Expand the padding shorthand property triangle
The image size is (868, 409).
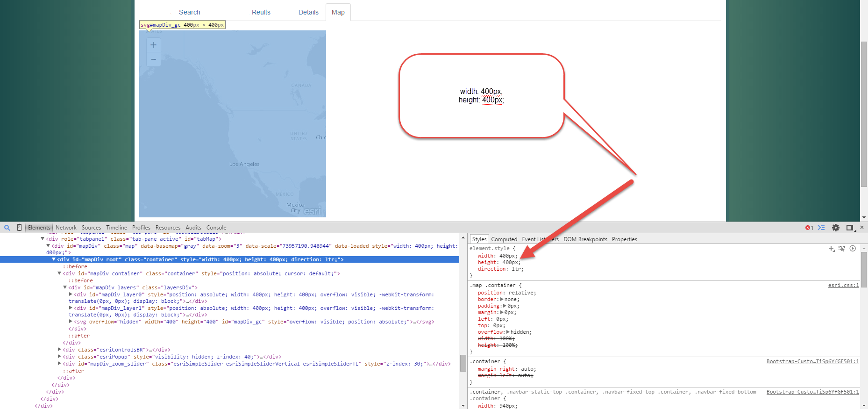tap(505, 306)
